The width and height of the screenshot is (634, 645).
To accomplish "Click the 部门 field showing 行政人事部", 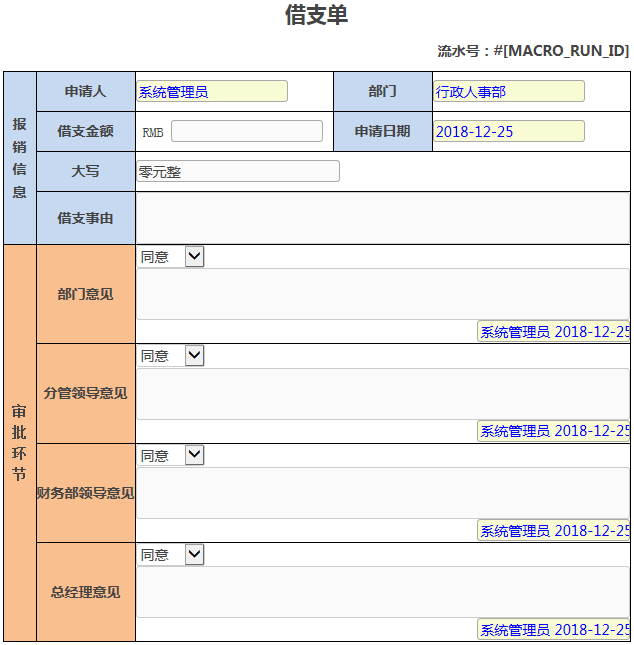I will pos(509,91).
